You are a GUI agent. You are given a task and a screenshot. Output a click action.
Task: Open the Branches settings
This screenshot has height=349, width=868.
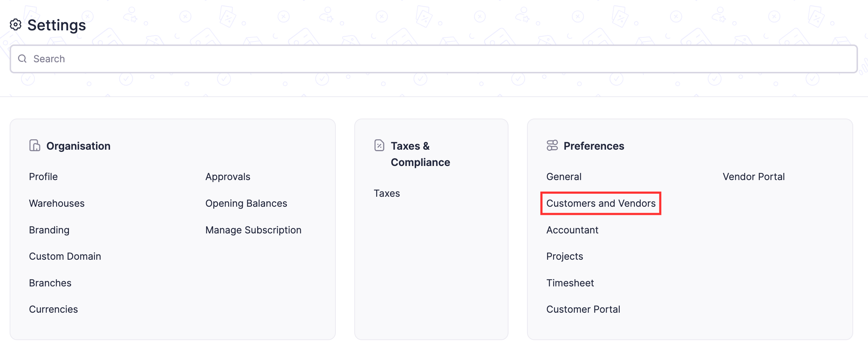click(x=50, y=283)
